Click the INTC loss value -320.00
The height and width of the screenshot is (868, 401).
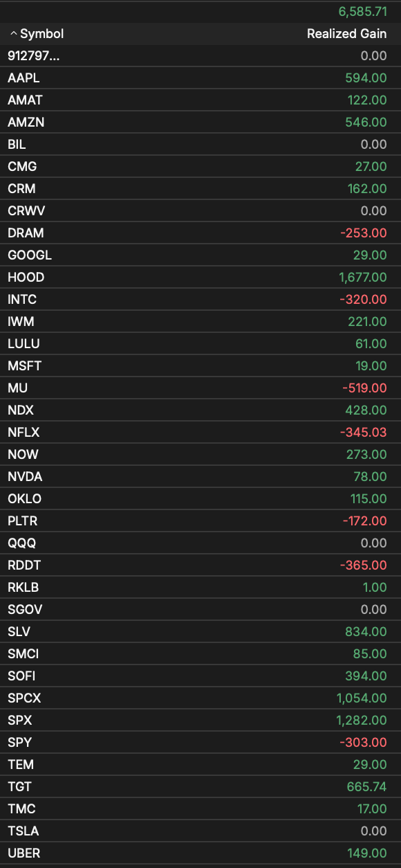pos(363,300)
